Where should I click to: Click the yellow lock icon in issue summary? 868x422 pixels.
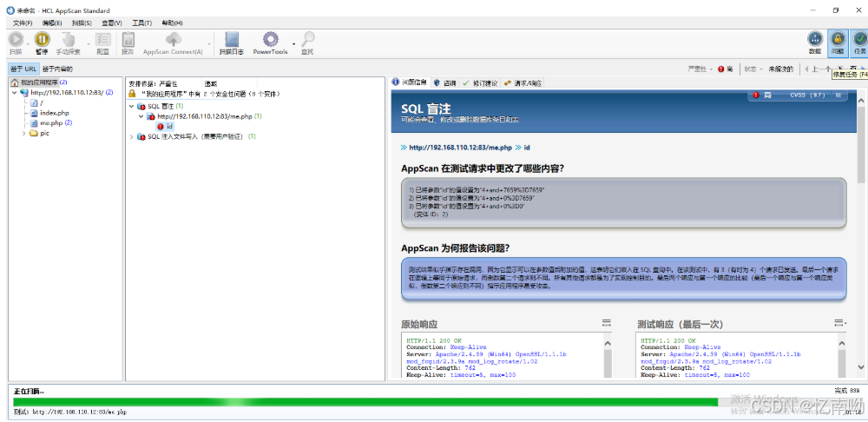click(132, 94)
